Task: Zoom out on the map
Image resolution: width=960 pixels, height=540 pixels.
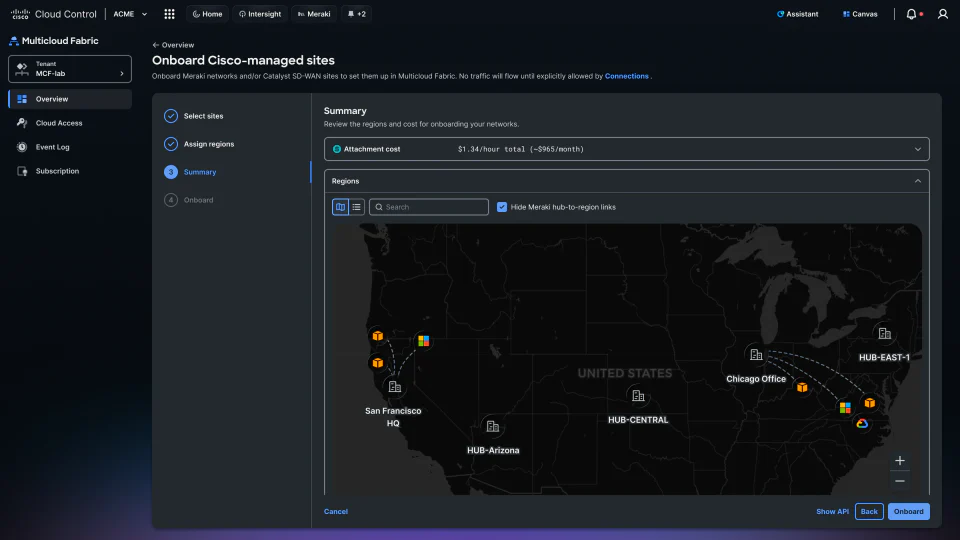Action: [899, 481]
